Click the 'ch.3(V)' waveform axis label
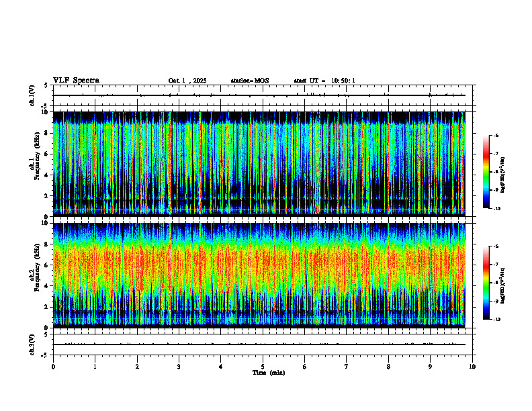 tap(32, 345)
